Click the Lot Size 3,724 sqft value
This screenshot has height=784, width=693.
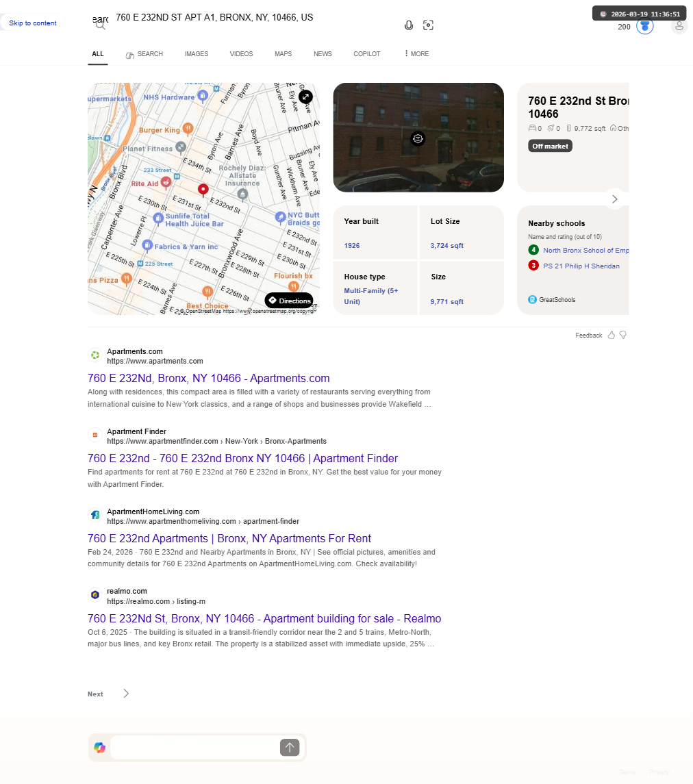pos(446,246)
